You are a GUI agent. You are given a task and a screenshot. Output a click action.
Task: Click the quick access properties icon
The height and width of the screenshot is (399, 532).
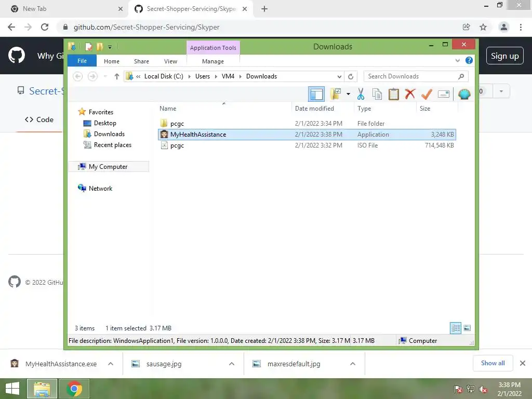(x=88, y=46)
